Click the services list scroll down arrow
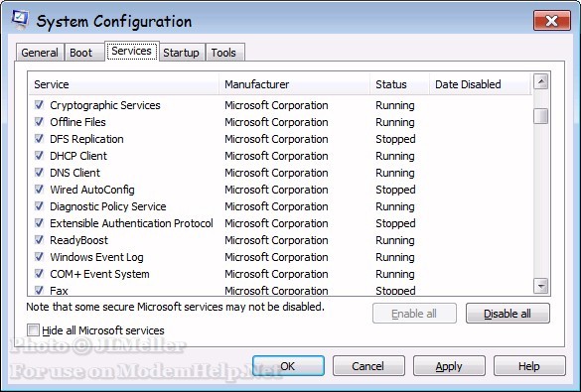Screen dimensions: 581x392 [541, 286]
